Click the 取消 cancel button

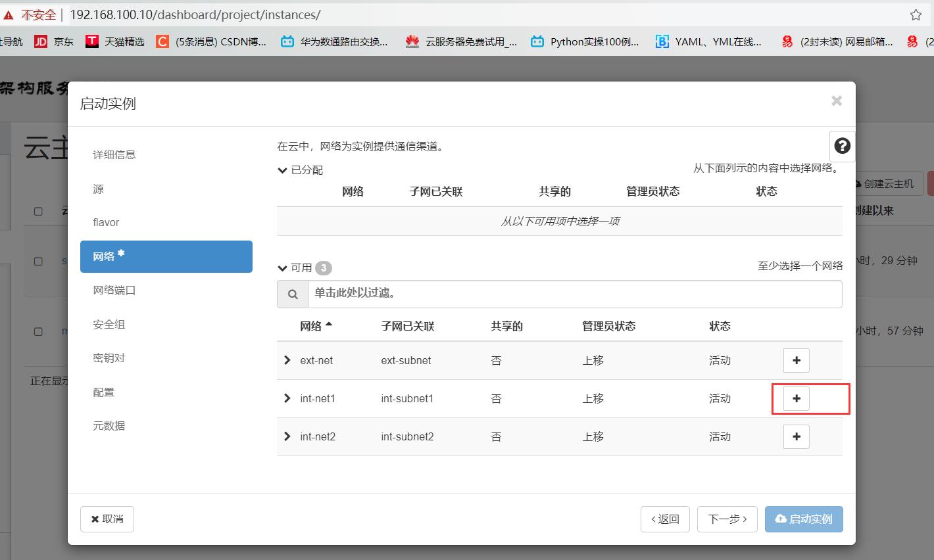(107, 519)
